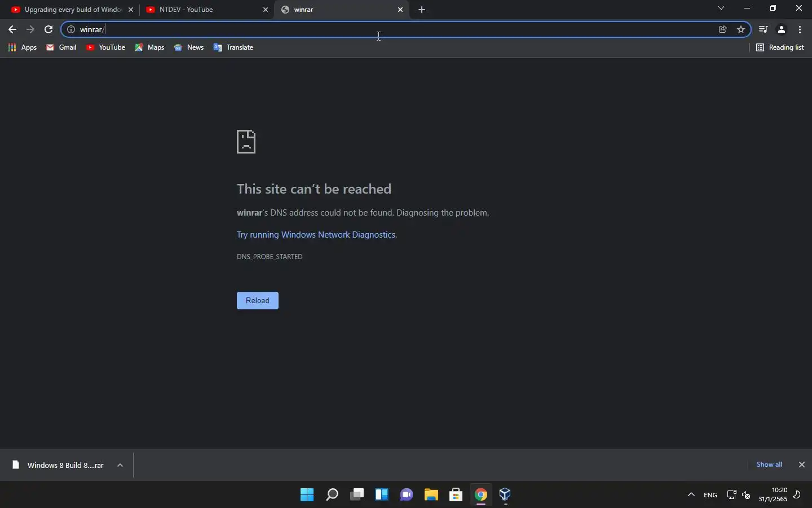Click the share this page icon
The height and width of the screenshot is (508, 812).
[723, 29]
